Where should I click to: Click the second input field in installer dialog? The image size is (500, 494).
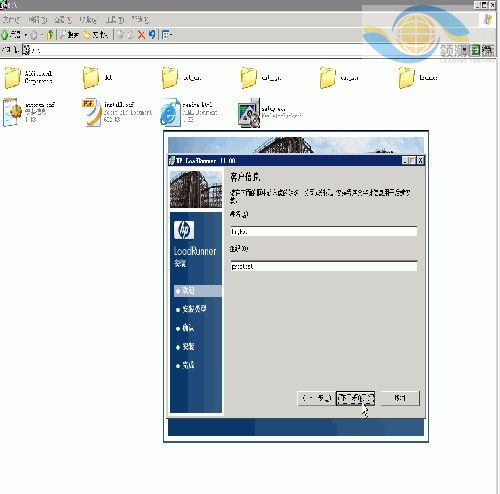coord(324,266)
